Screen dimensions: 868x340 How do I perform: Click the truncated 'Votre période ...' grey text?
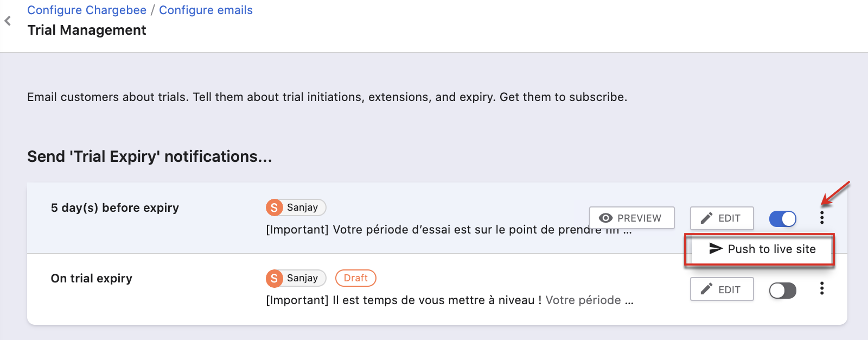590,300
